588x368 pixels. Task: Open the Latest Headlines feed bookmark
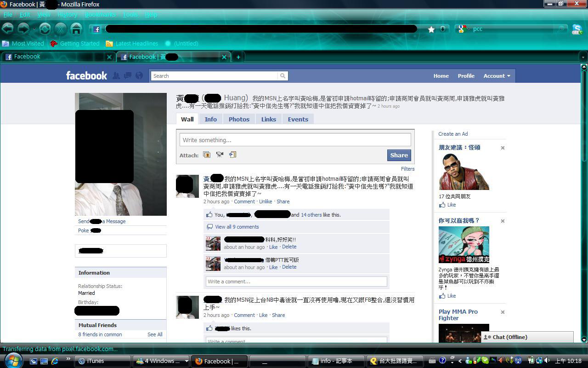tap(132, 44)
